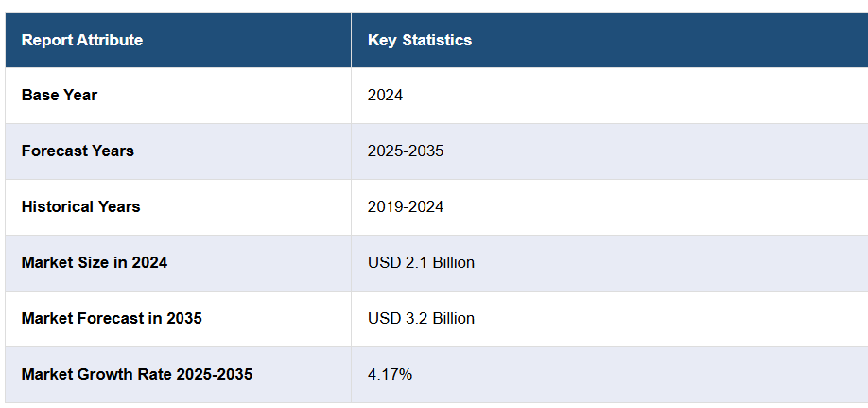This screenshot has height=408, width=868.
Task: Select the Base Year label cell
Action: 60,95
